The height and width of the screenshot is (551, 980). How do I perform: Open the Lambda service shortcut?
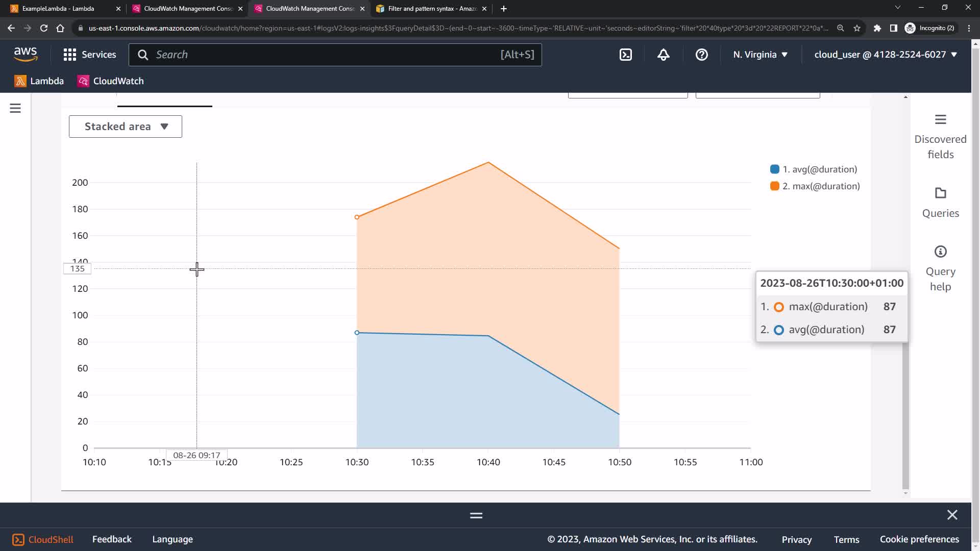pos(39,81)
